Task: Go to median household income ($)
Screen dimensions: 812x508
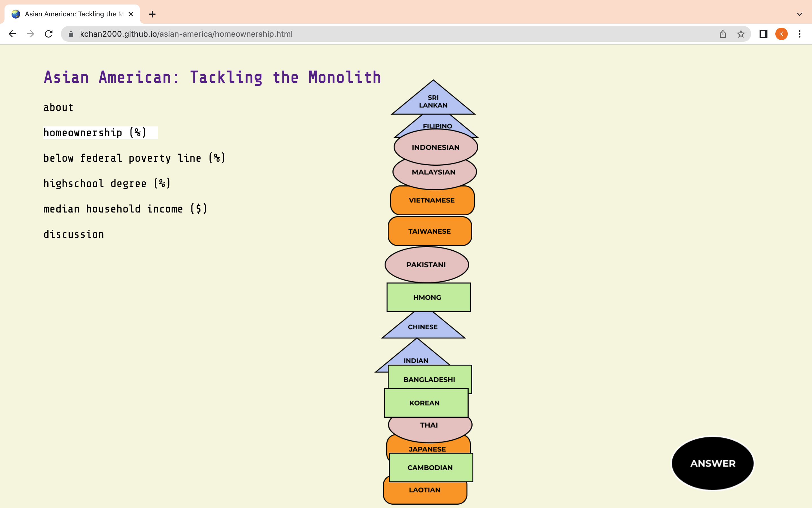Action: 125,209
